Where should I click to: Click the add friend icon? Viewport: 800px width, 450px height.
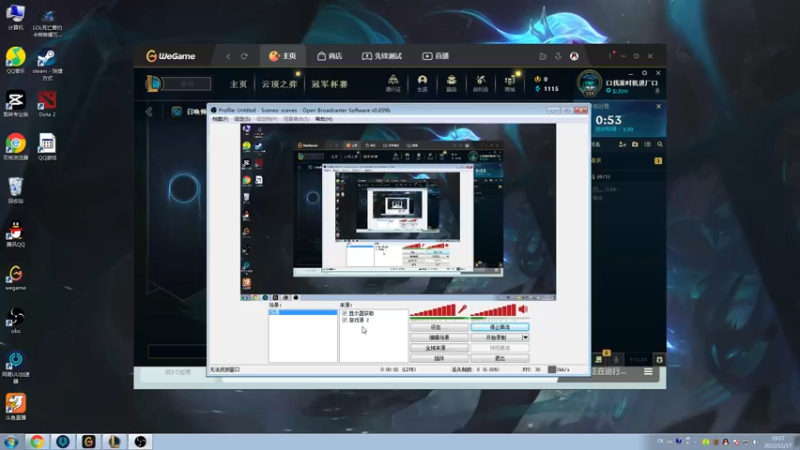coord(622,144)
